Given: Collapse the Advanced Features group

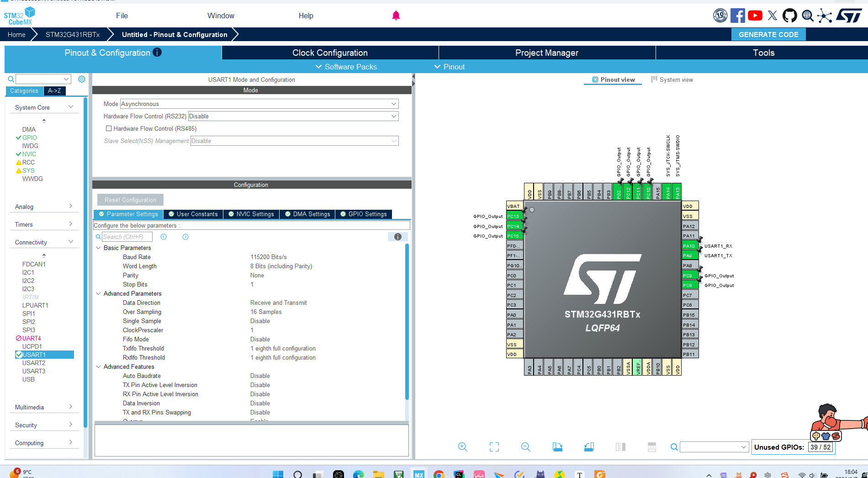Looking at the screenshot, I should click(x=98, y=366).
